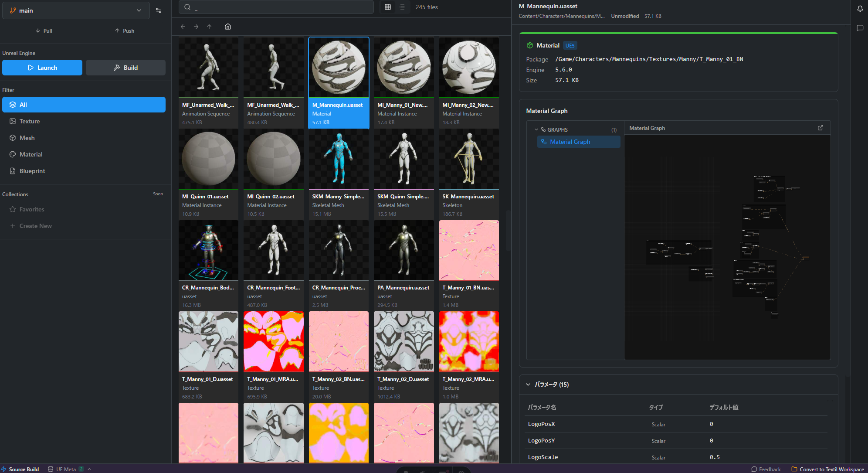The height and width of the screenshot is (473, 868).
Task: Click the branch settings icon beside main
Action: pyautogui.click(x=159, y=10)
